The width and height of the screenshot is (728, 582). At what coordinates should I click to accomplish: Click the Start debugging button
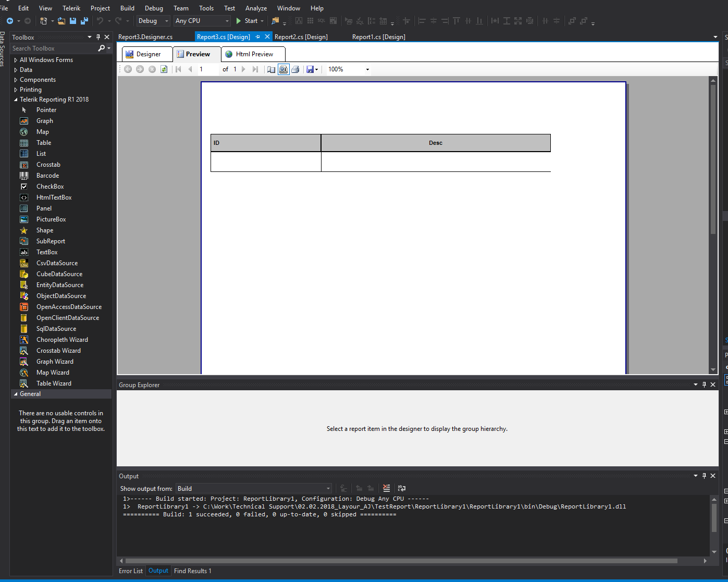click(247, 21)
